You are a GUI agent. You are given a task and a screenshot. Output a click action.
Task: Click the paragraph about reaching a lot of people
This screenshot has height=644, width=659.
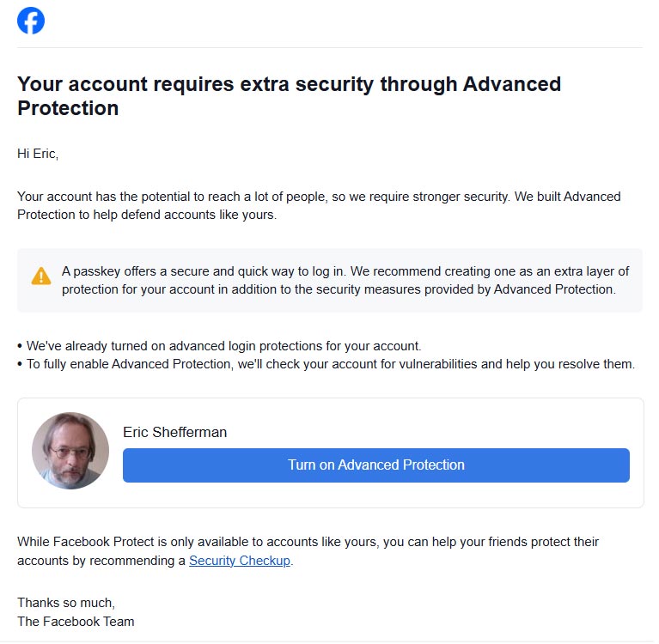pos(318,205)
